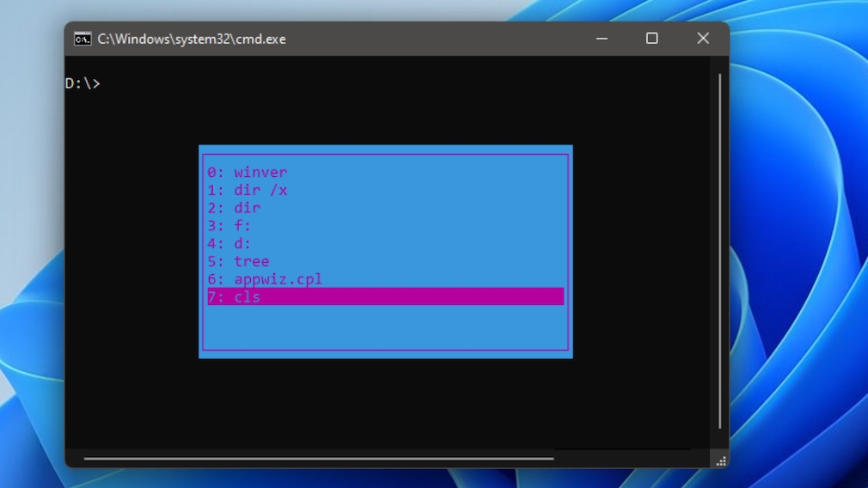The height and width of the screenshot is (488, 868).
Task: Click the resize grip in window corner
Action: tap(721, 461)
